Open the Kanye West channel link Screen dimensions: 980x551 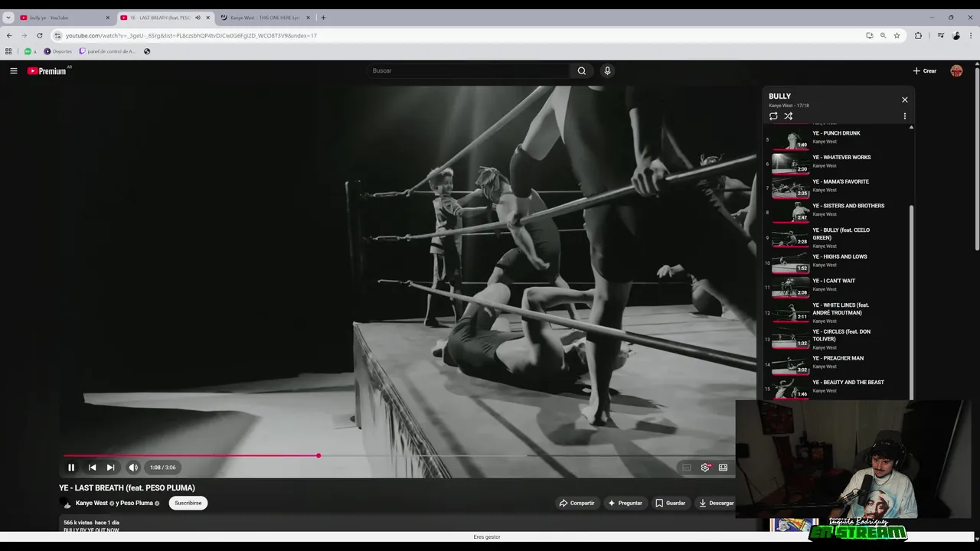pos(92,503)
